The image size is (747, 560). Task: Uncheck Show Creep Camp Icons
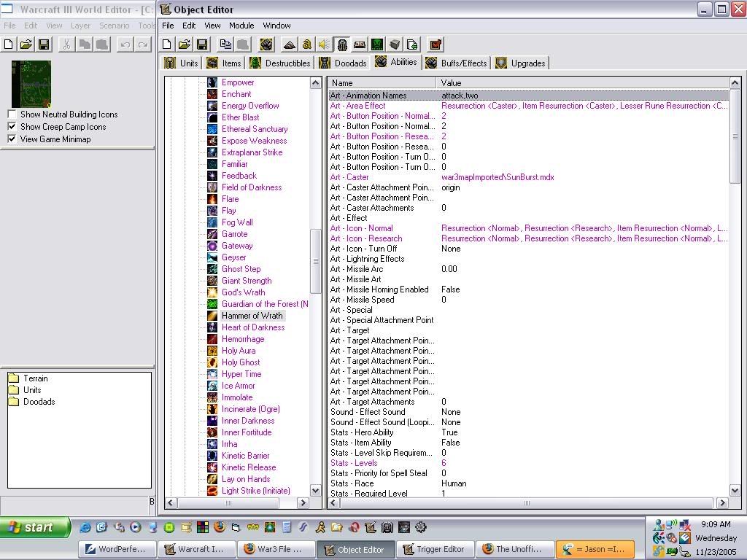point(12,127)
